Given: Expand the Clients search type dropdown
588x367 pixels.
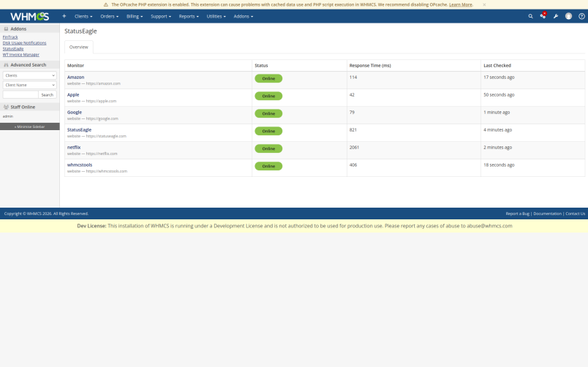Looking at the screenshot, I should tap(30, 75).
